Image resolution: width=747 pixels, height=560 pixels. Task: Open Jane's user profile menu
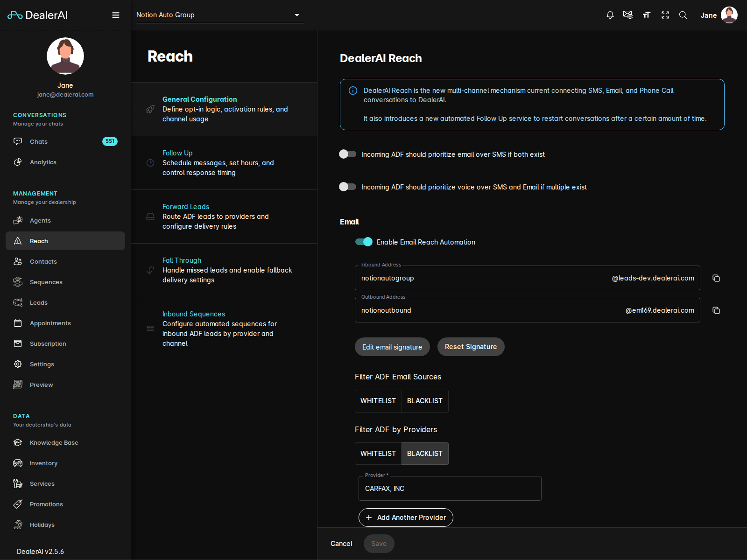[719, 15]
